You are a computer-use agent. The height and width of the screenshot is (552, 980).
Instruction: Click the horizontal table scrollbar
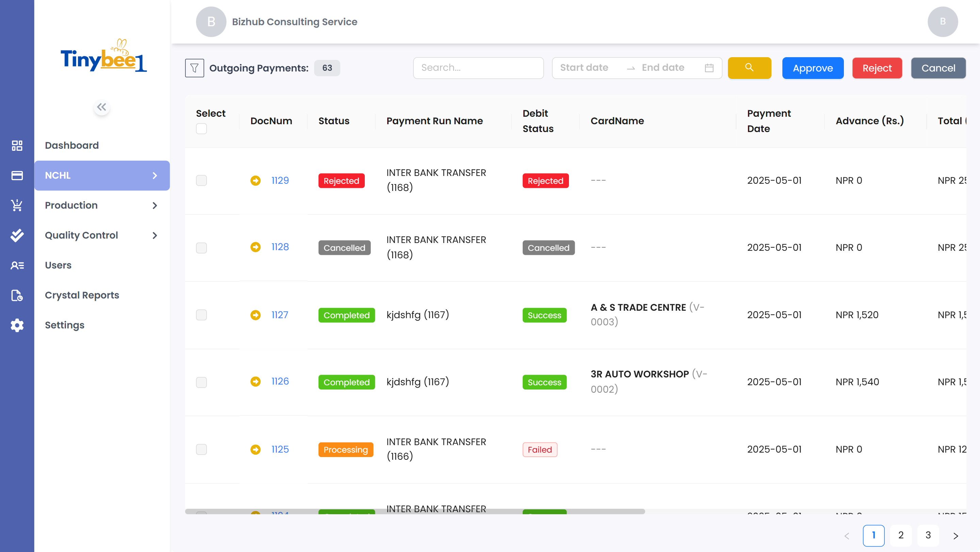[415, 512]
